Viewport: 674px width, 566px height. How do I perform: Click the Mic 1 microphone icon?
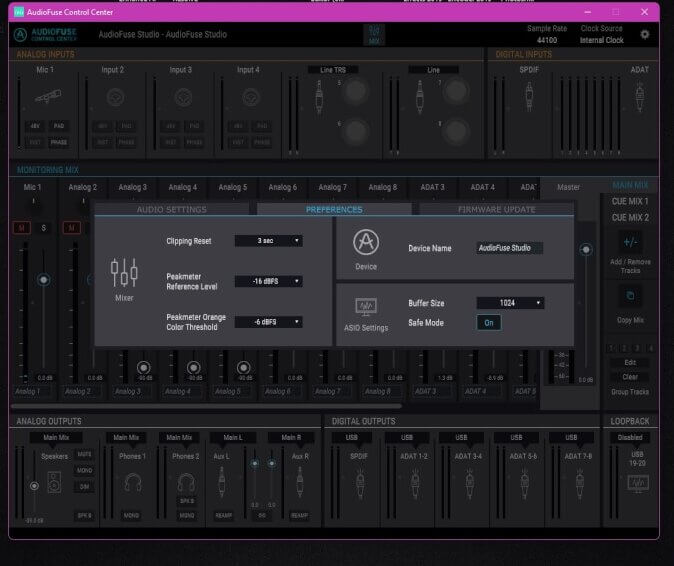click(48, 96)
